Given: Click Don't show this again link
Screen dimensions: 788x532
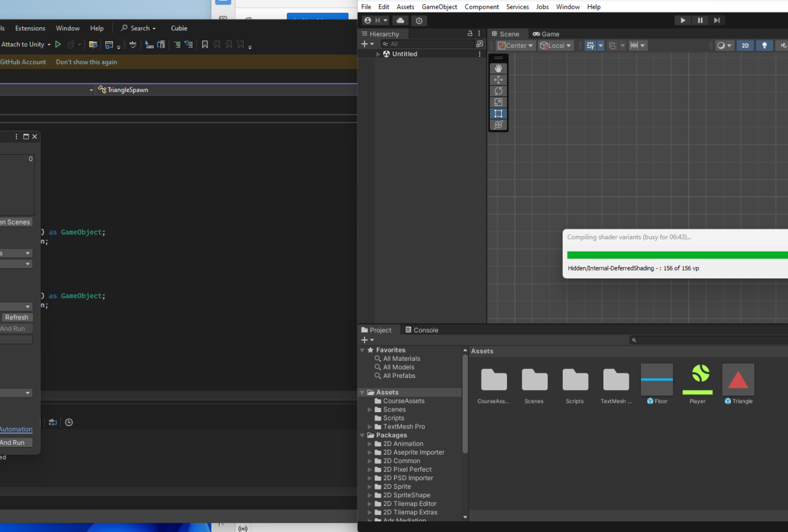Looking at the screenshot, I should click(86, 62).
